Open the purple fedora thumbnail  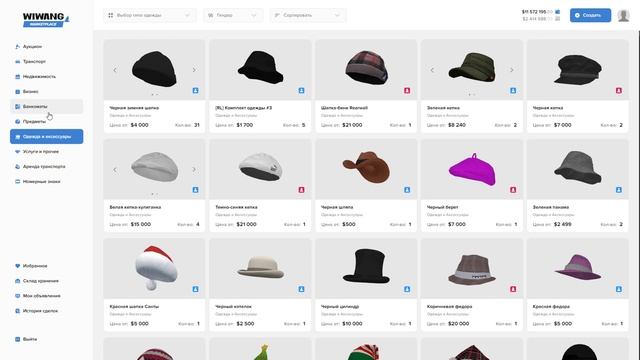coord(578,267)
